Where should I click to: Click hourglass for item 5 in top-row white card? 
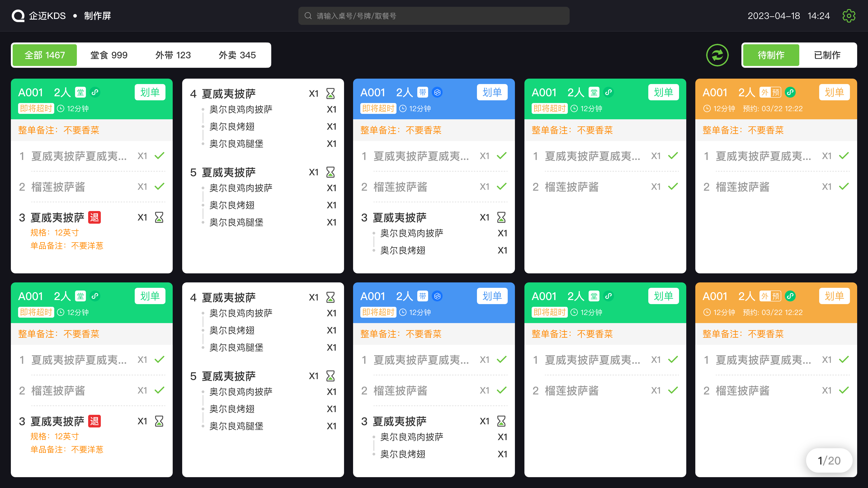pyautogui.click(x=330, y=172)
